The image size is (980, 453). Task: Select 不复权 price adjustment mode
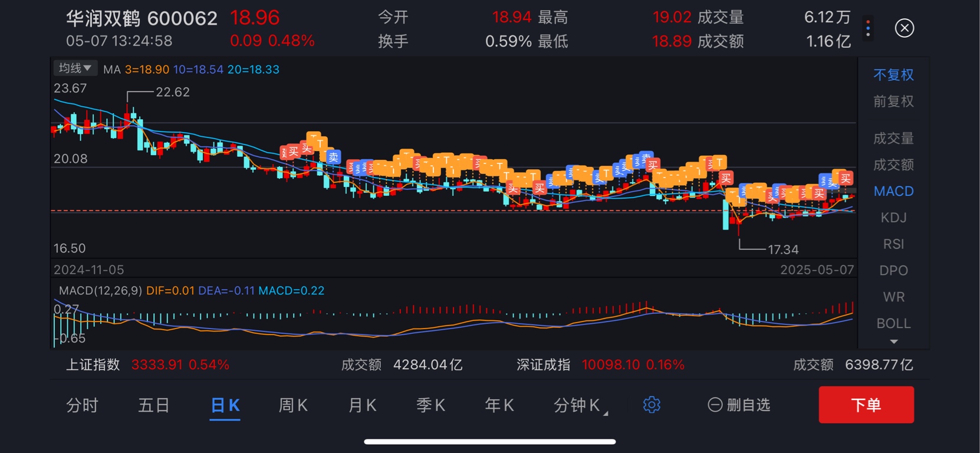(x=893, y=75)
